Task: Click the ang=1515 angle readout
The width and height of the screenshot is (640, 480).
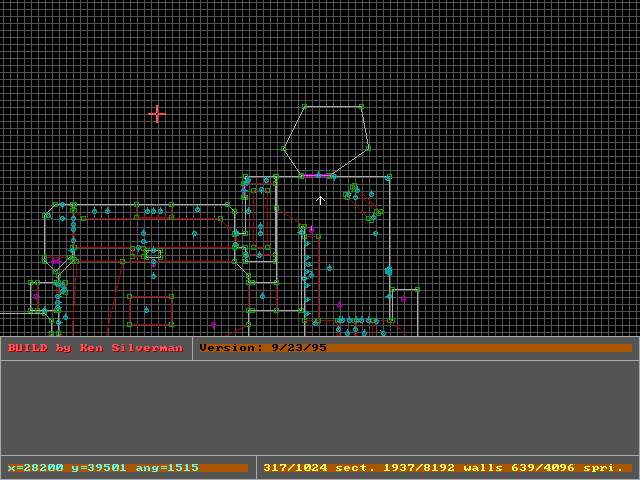Action: coord(167,468)
